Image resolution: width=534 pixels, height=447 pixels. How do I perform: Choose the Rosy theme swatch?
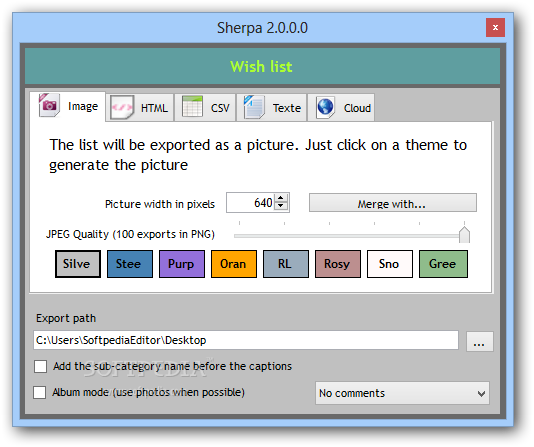(338, 264)
